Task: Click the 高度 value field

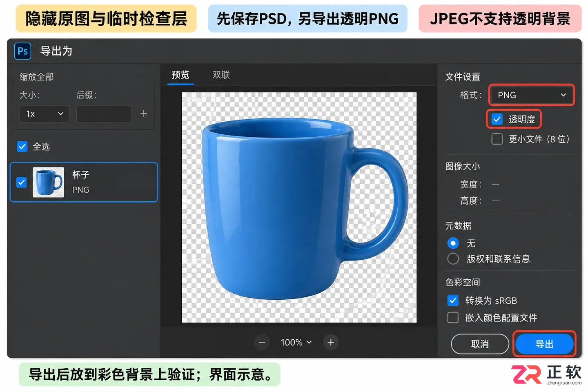Action: [496, 201]
